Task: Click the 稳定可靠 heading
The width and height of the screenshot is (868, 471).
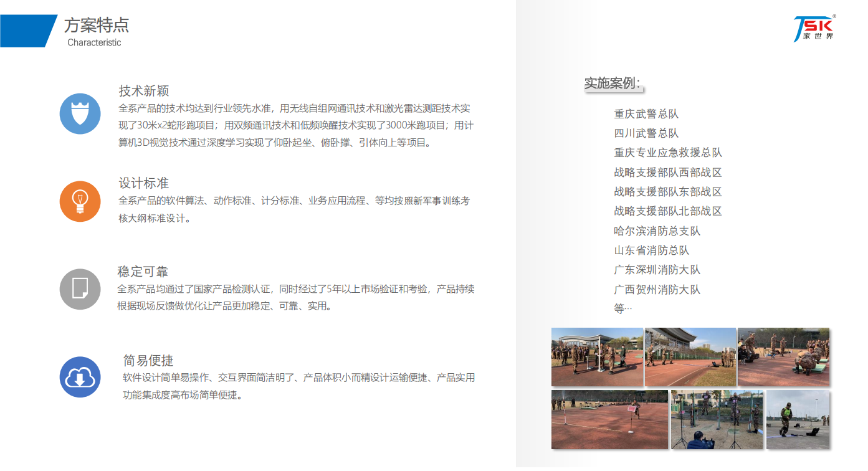Action: coord(143,272)
